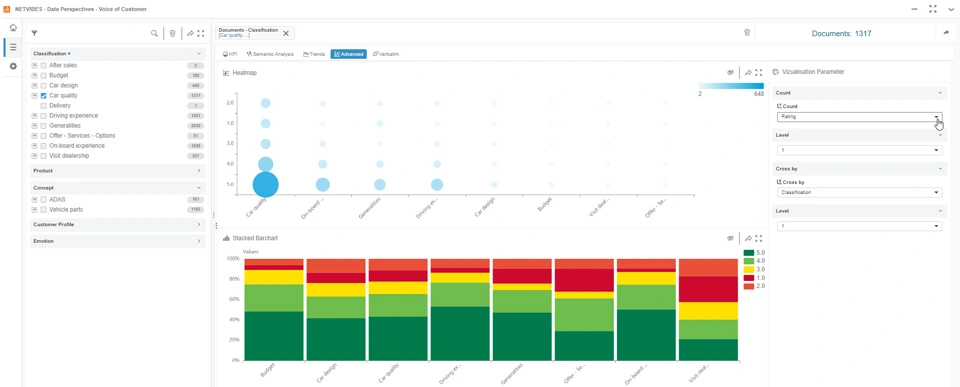Viewport: 960px width, 387px height.
Task: Switch to the Trends tab
Action: (x=314, y=54)
